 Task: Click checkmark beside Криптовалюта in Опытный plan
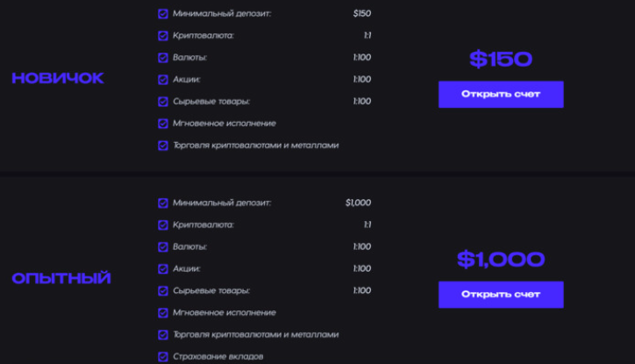pyautogui.click(x=162, y=225)
